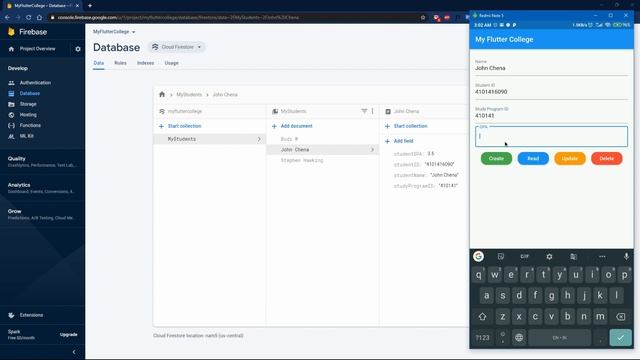Viewport: 640px width, 360px height.
Task: Open Grow section in sidebar
Action: coord(41,214)
